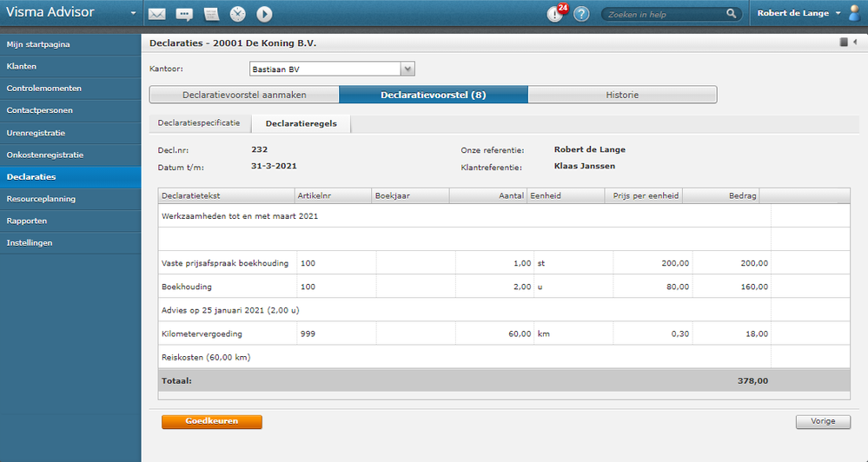Click total amount 378,00
This screenshot has height=462, width=868.
pyautogui.click(x=752, y=380)
